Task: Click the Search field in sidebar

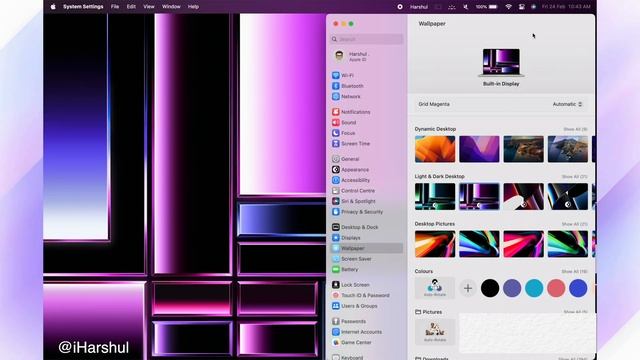Action: (367, 39)
